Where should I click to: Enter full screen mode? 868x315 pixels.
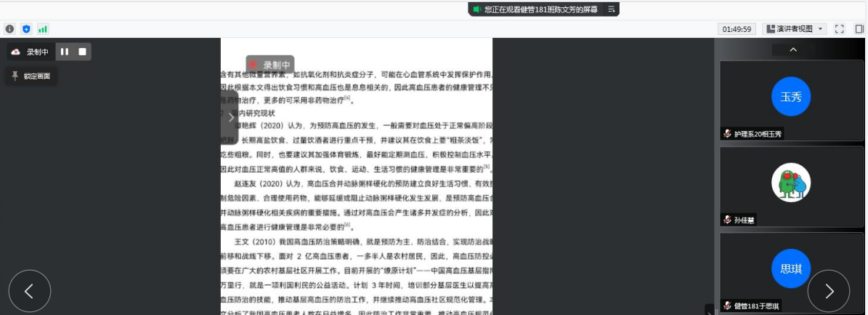(x=840, y=29)
